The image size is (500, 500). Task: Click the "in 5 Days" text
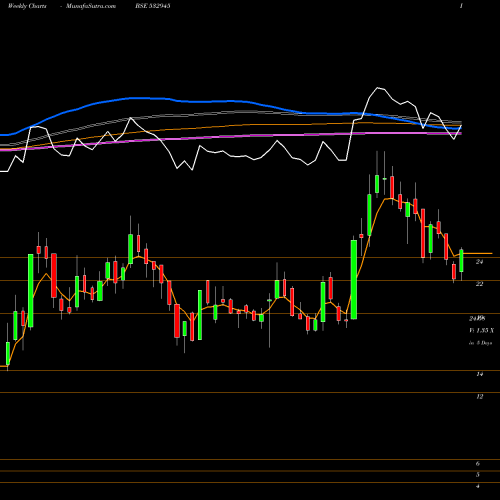pyautogui.click(x=480, y=343)
